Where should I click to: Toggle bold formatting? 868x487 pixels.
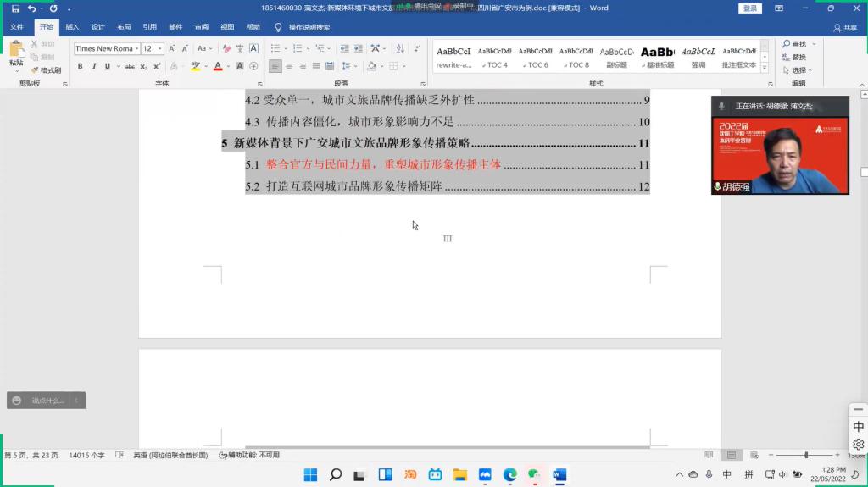(81, 66)
